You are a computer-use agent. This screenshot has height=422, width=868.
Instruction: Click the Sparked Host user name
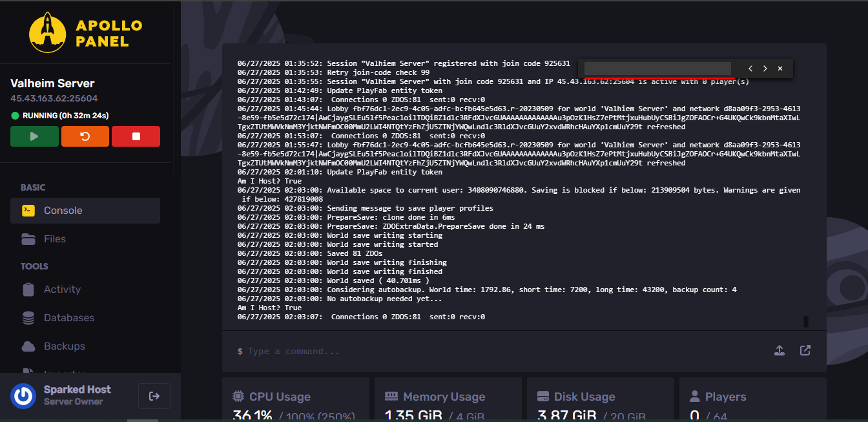click(77, 390)
